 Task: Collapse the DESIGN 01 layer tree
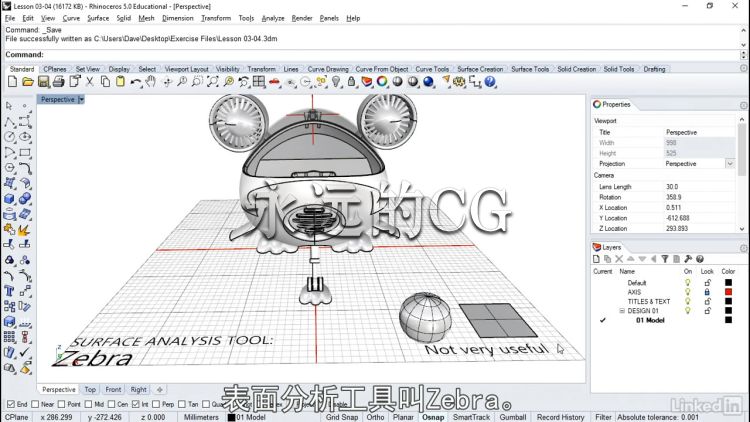(x=622, y=311)
